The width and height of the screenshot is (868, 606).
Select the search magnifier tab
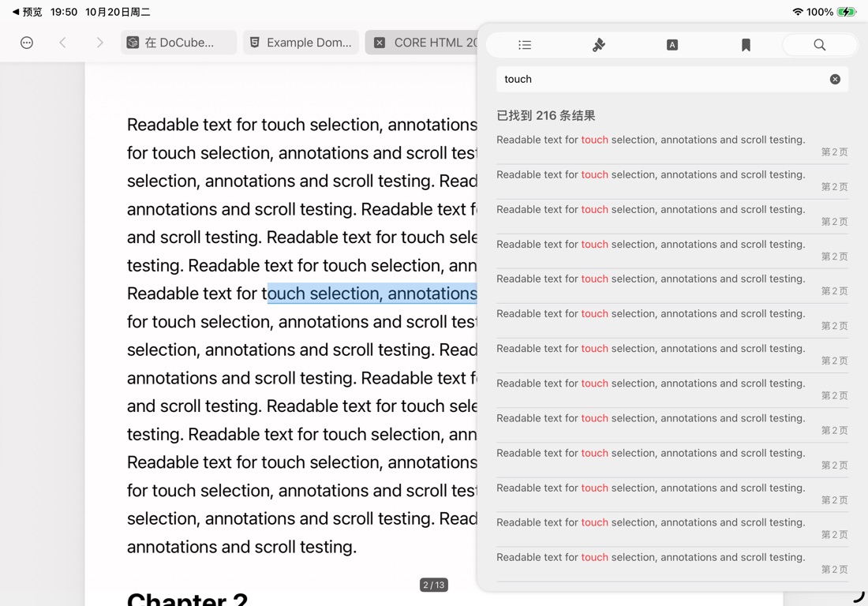(x=820, y=45)
